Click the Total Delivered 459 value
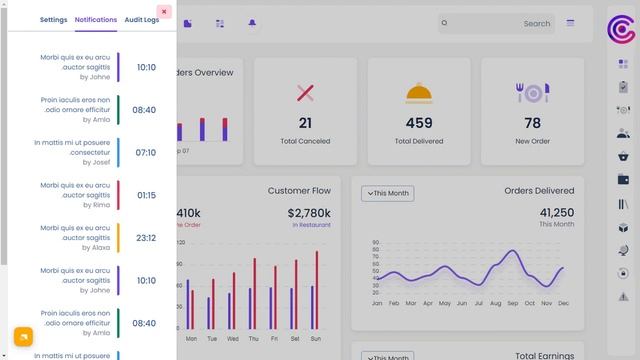The width and height of the screenshot is (640, 360). pyautogui.click(x=419, y=123)
